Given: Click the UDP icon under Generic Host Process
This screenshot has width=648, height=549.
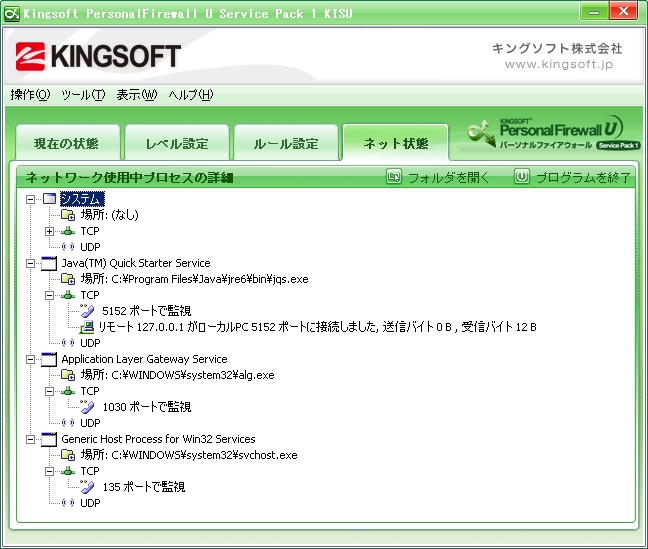Looking at the screenshot, I should (68, 503).
